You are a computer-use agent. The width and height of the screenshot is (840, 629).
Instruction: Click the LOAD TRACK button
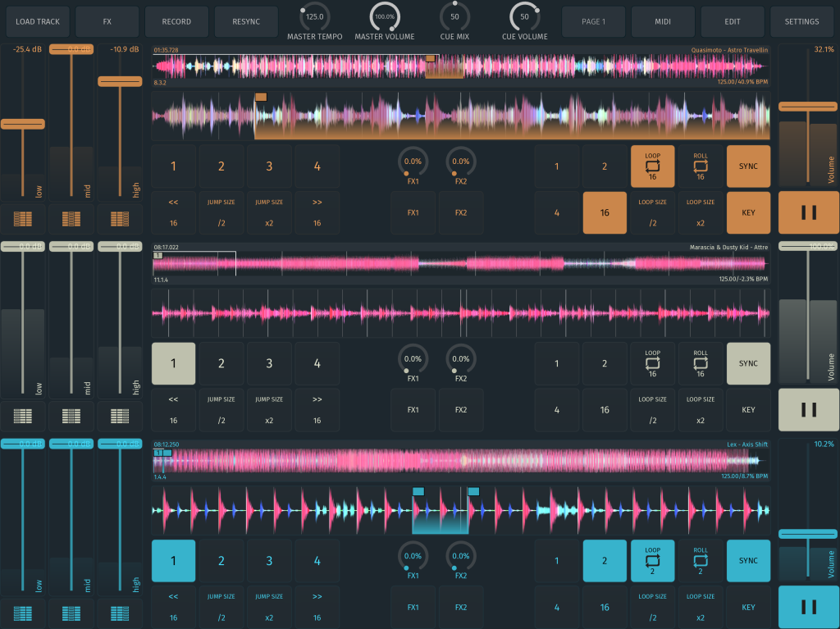[38, 21]
